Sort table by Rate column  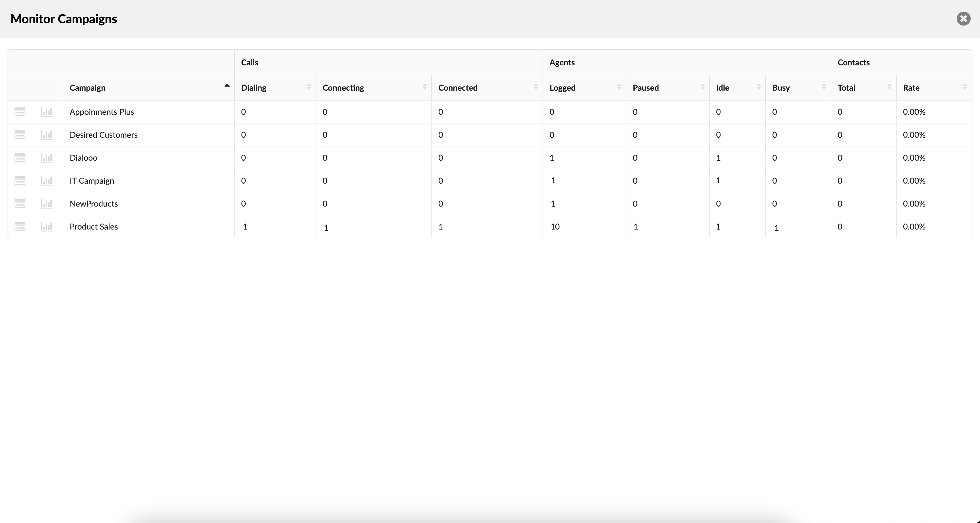click(934, 88)
